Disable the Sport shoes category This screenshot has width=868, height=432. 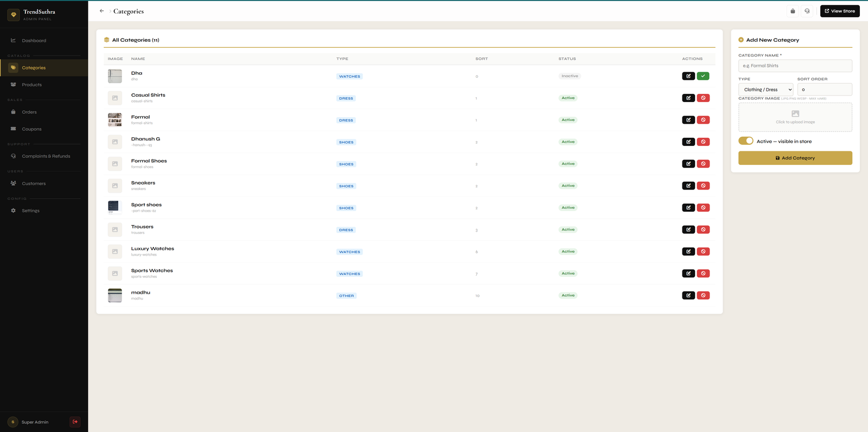703,208
